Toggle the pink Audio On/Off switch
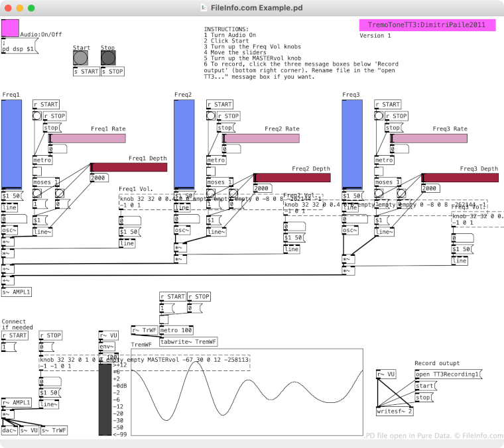 (10, 28)
